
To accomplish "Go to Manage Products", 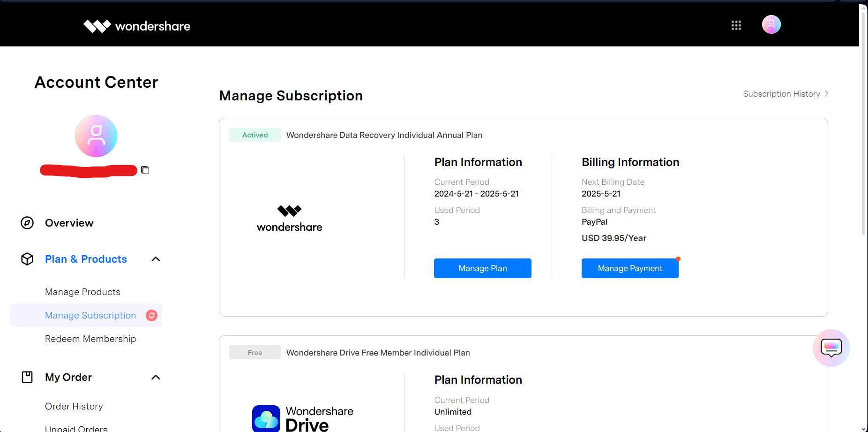I will [82, 292].
